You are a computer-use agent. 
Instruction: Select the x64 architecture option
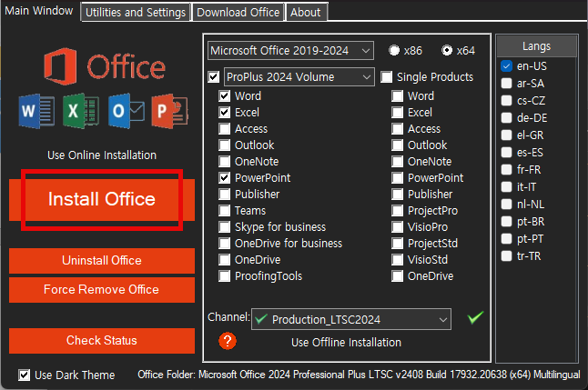coord(447,50)
